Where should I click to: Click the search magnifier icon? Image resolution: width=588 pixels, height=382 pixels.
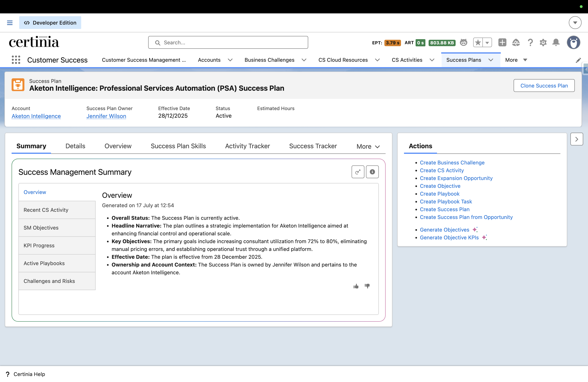[158, 43]
